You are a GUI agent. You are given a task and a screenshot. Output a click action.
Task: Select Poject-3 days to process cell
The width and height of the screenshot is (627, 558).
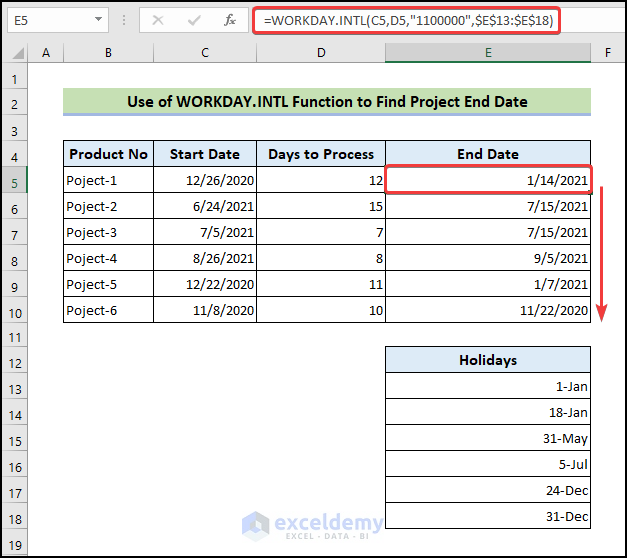[321, 232]
